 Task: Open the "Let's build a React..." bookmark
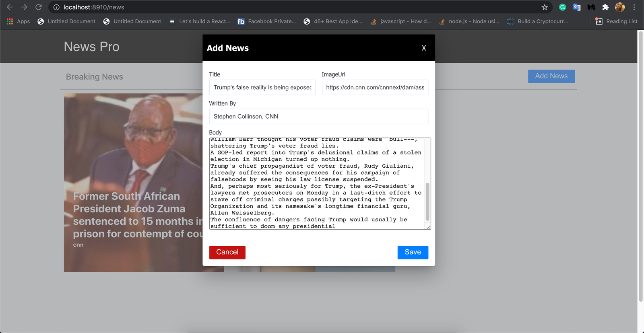pos(200,21)
